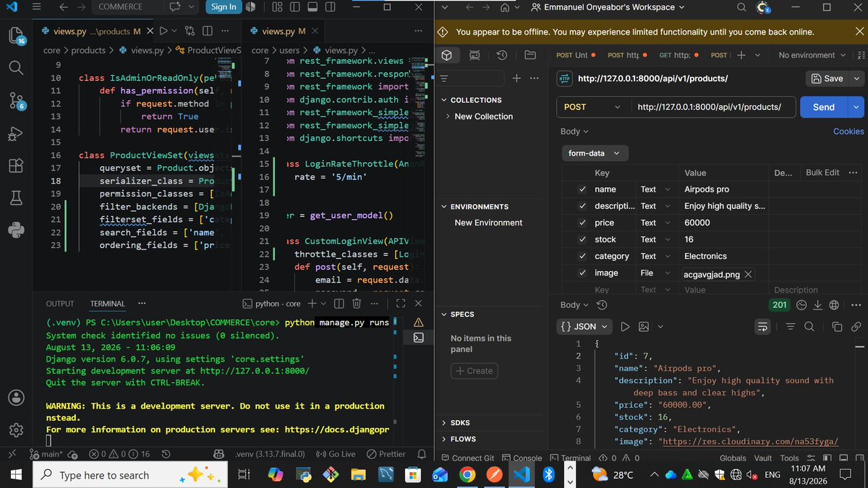The image size is (868, 488).
Task: Expand the SDKS section
Action: pos(443,422)
